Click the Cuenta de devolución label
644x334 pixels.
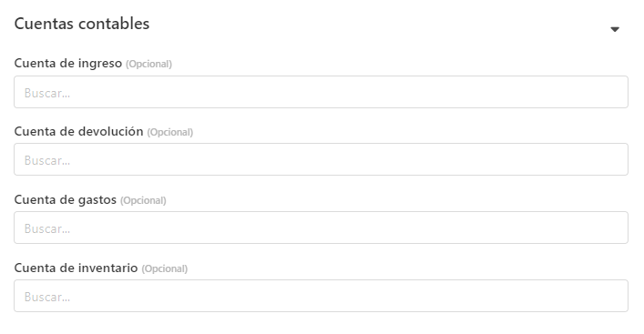[79, 131]
